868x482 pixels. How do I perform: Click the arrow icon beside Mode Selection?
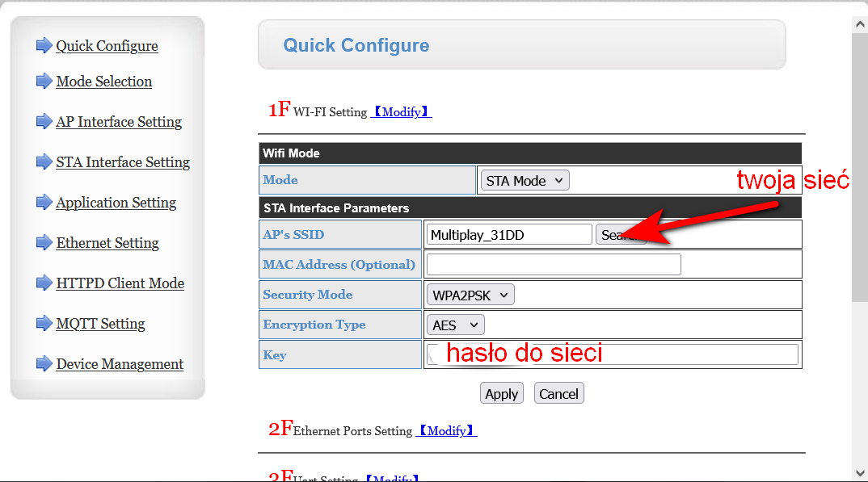point(44,81)
